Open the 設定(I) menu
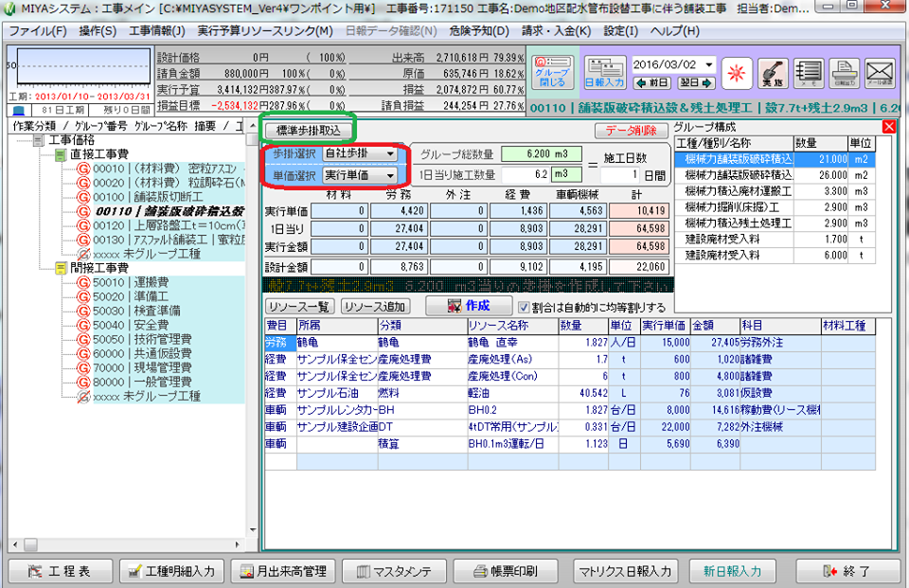 [620, 31]
